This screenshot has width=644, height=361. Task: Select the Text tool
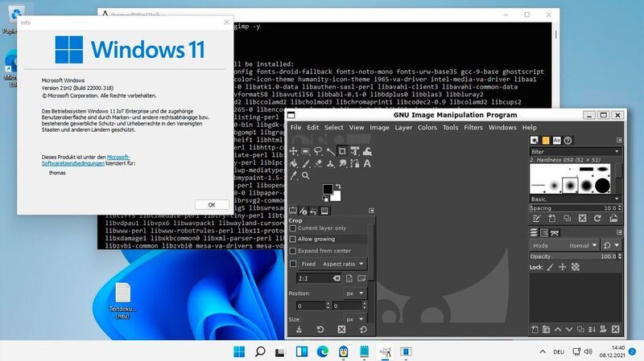(367, 164)
